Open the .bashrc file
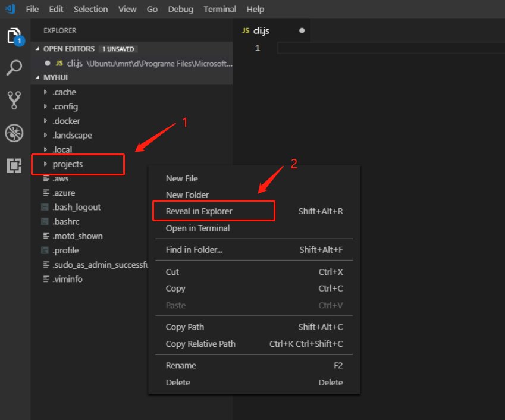This screenshot has width=505, height=420. pos(65,221)
